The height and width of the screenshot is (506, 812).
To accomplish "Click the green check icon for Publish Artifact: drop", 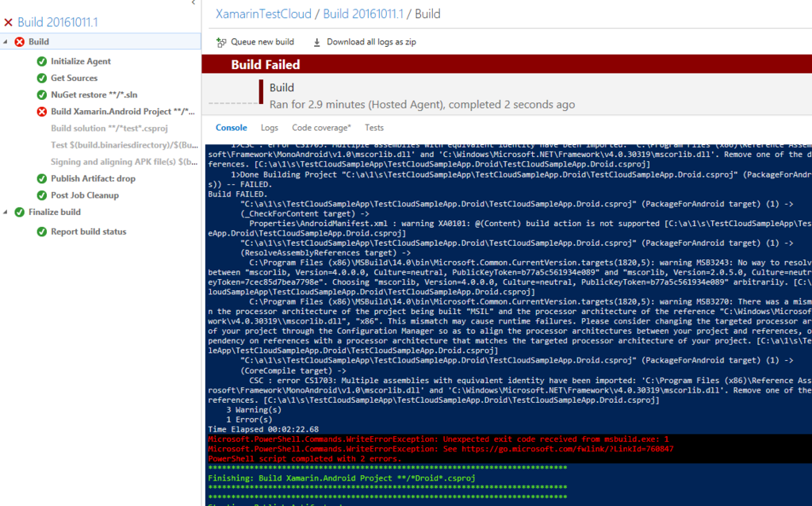I will click(x=42, y=178).
